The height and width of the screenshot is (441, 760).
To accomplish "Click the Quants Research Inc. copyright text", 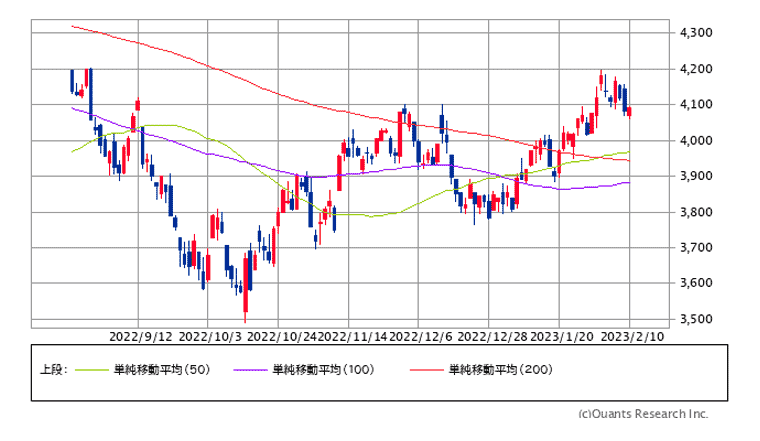I will (x=643, y=413).
